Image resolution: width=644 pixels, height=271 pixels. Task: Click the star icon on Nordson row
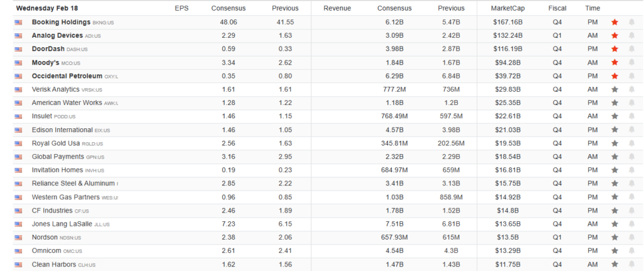click(614, 237)
